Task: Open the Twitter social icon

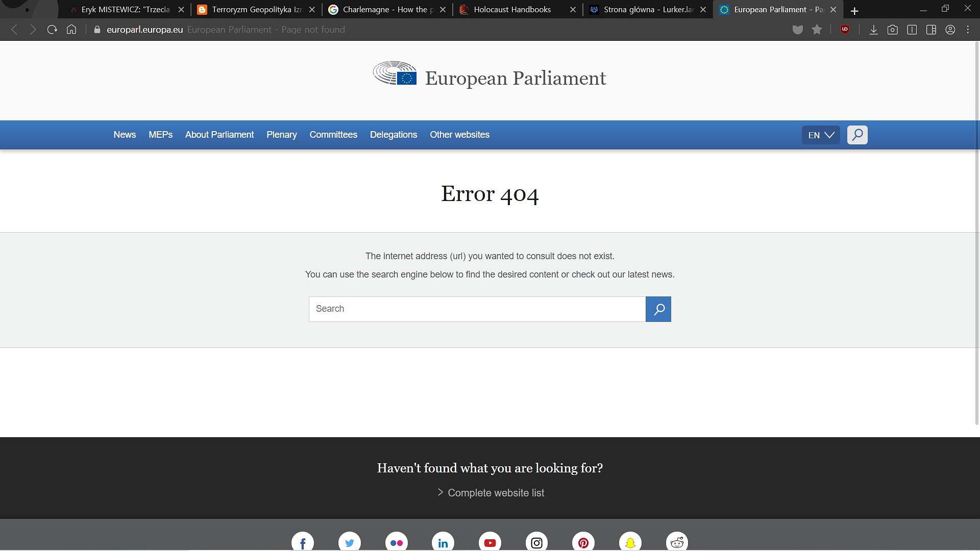Action: pos(350,542)
